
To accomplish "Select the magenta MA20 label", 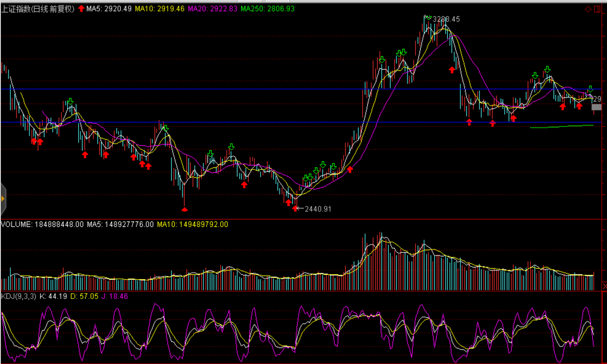I will (212, 9).
